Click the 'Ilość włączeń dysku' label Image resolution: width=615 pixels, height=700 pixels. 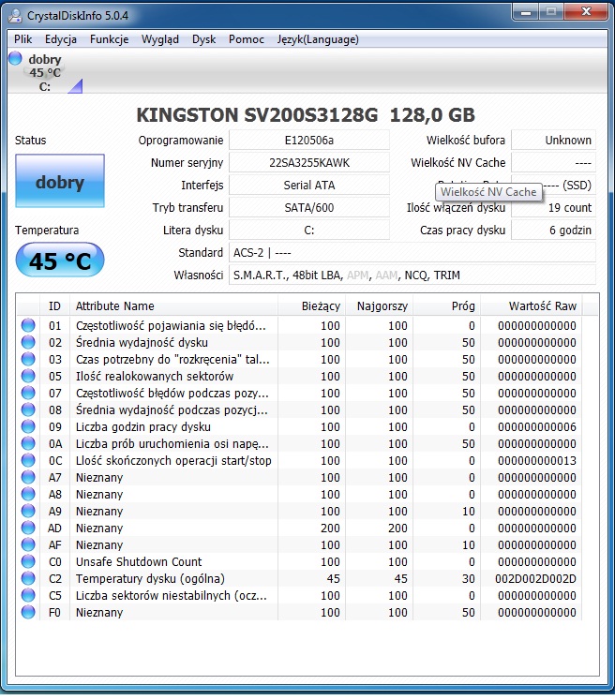pos(456,208)
